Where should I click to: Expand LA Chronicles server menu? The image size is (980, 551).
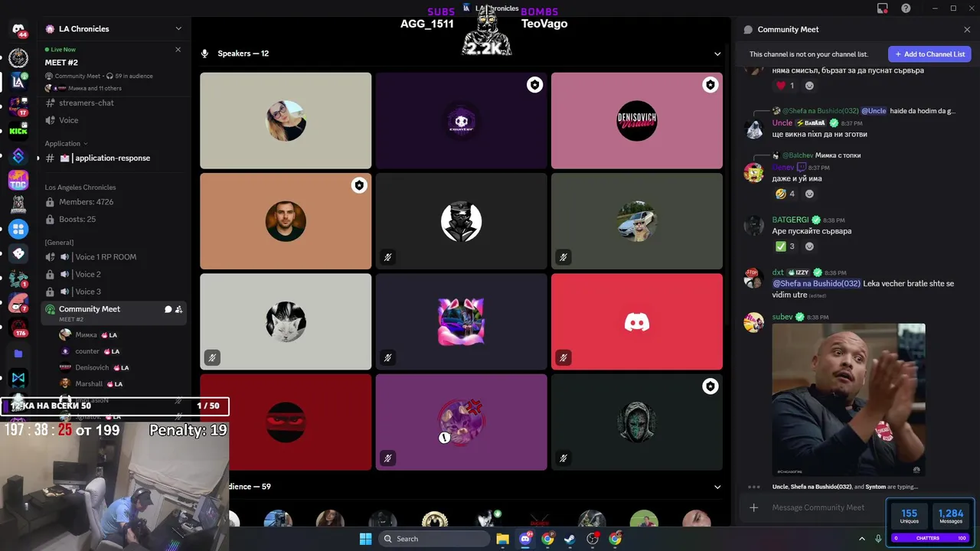(178, 29)
